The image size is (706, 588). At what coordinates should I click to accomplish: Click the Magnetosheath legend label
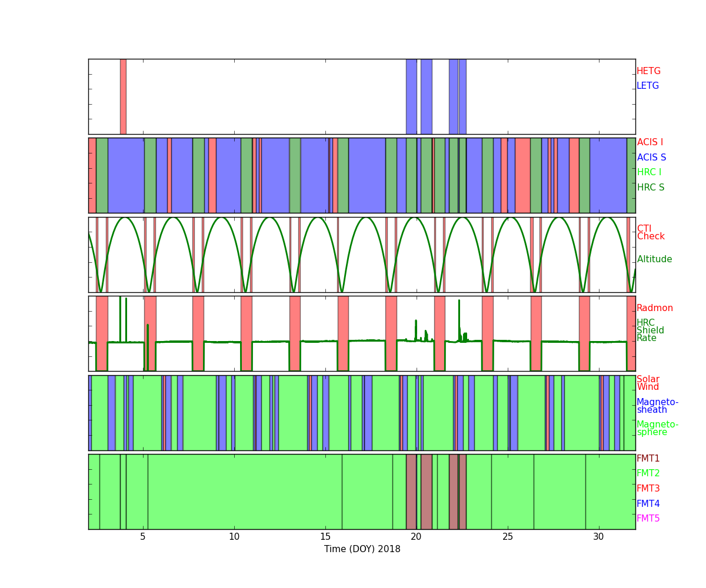click(657, 406)
